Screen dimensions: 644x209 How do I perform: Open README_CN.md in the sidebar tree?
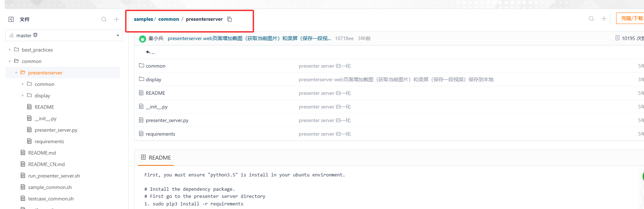pyautogui.click(x=46, y=164)
